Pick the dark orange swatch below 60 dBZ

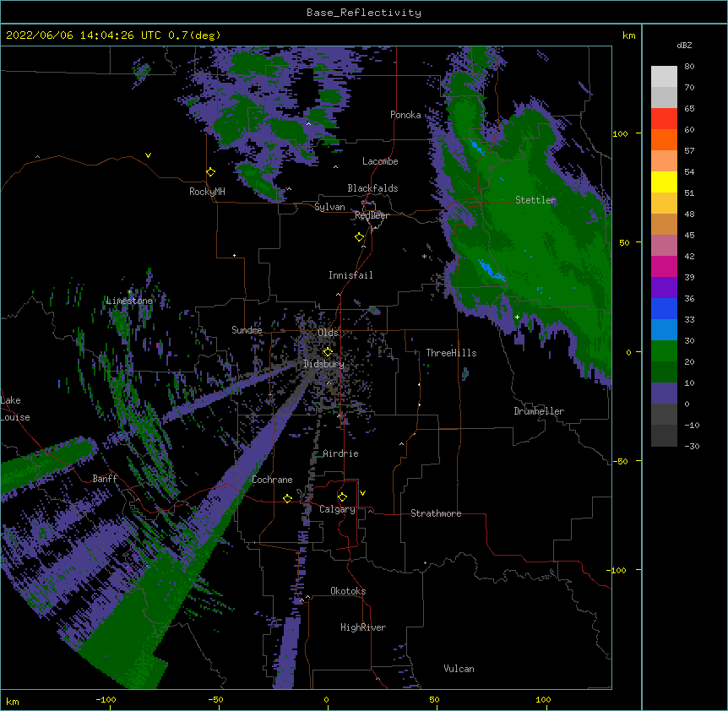click(x=664, y=139)
